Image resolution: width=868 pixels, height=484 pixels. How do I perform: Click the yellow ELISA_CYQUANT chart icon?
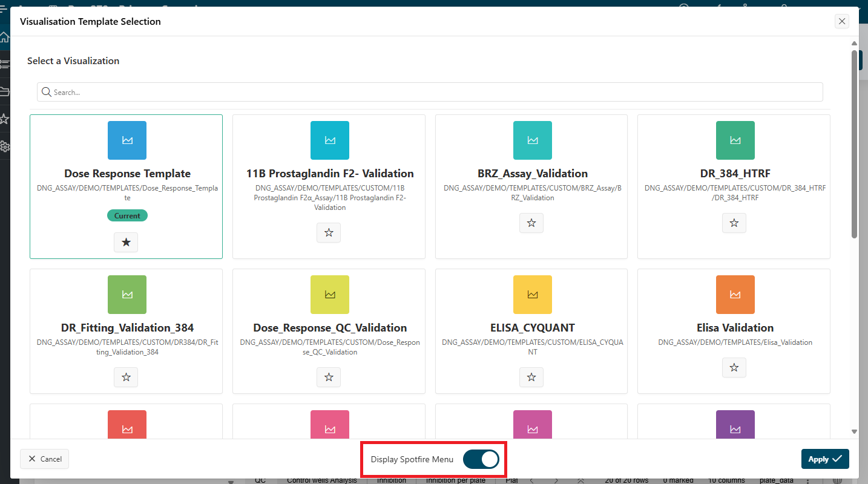click(x=533, y=295)
